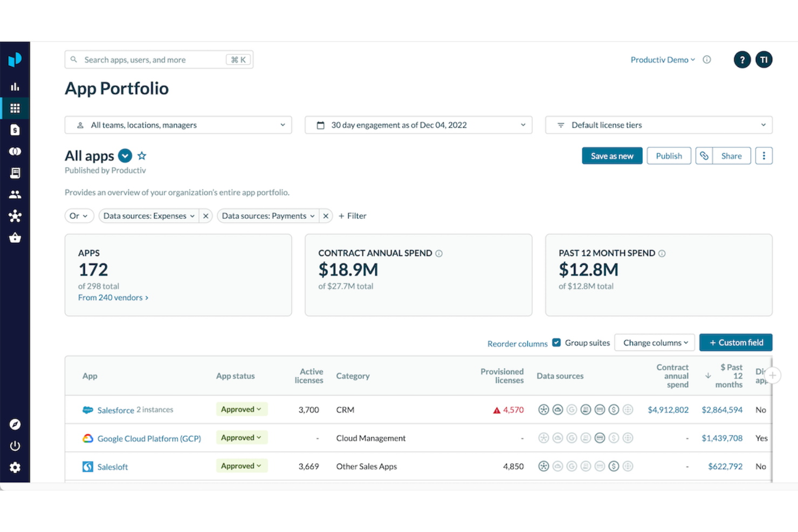Click the shopping bag icon in the sidebar
Viewport: 798px width, 532px height.
[15, 238]
